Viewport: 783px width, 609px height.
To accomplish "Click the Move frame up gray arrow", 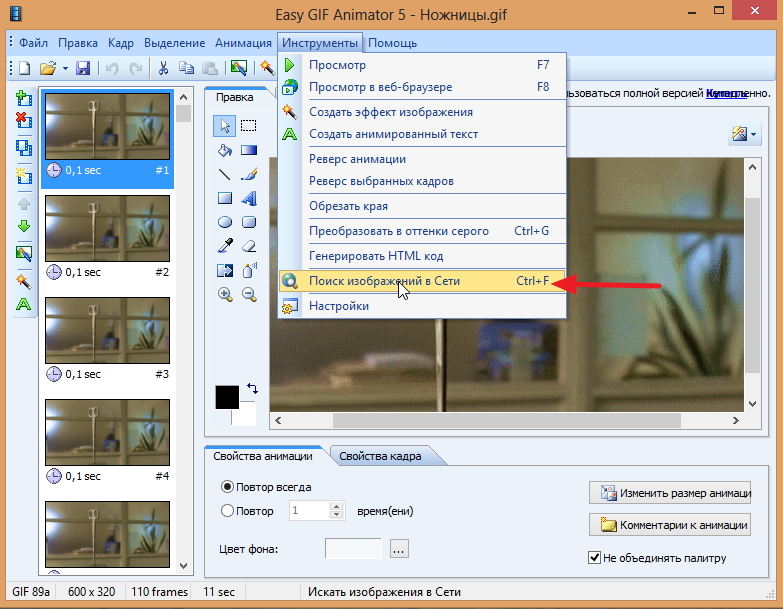I will point(23,204).
